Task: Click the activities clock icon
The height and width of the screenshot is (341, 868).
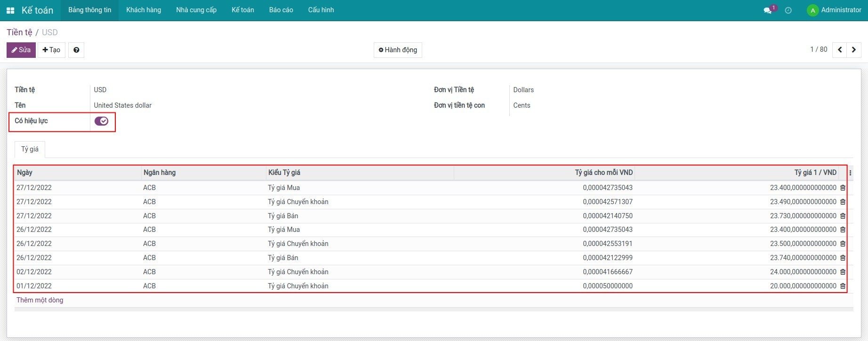Action: [x=788, y=10]
